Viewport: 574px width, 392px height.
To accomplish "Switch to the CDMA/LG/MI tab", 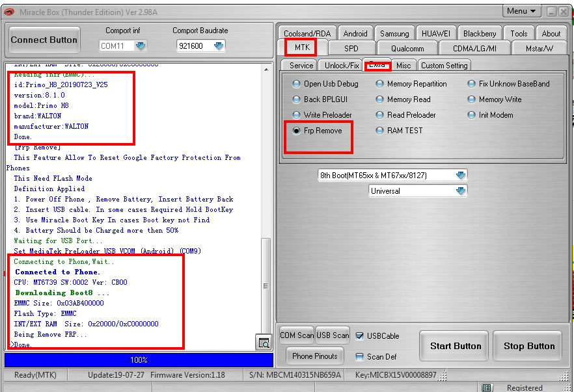I will [474, 48].
